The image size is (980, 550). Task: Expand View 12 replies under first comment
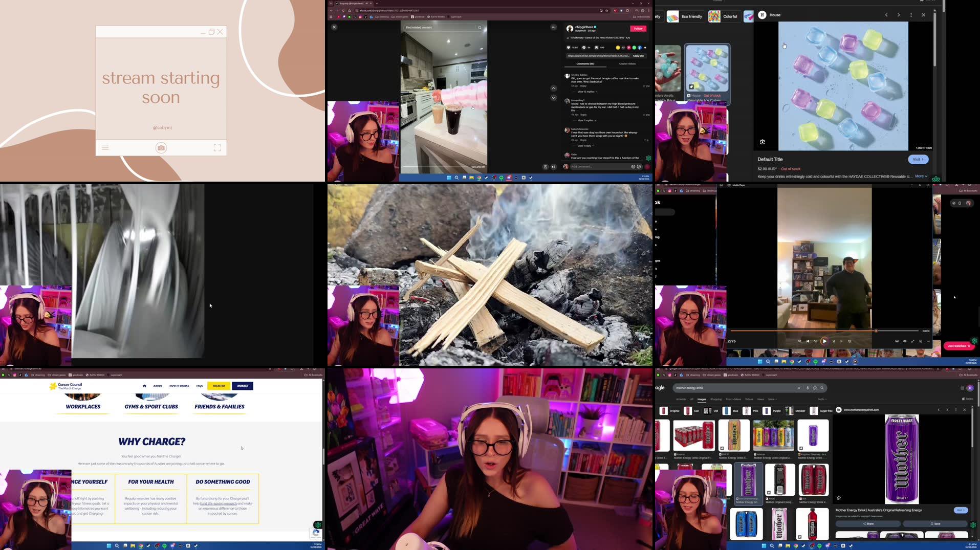586,92
